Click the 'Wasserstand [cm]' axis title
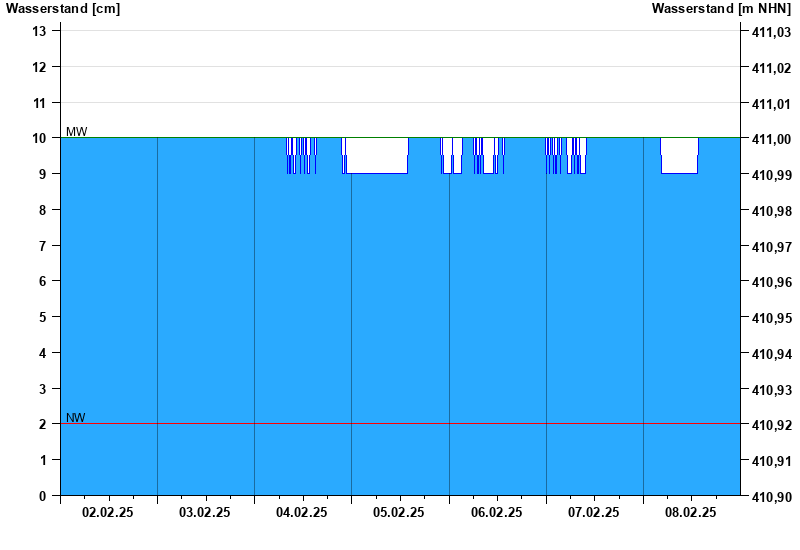The width and height of the screenshot is (800, 550). [62, 9]
